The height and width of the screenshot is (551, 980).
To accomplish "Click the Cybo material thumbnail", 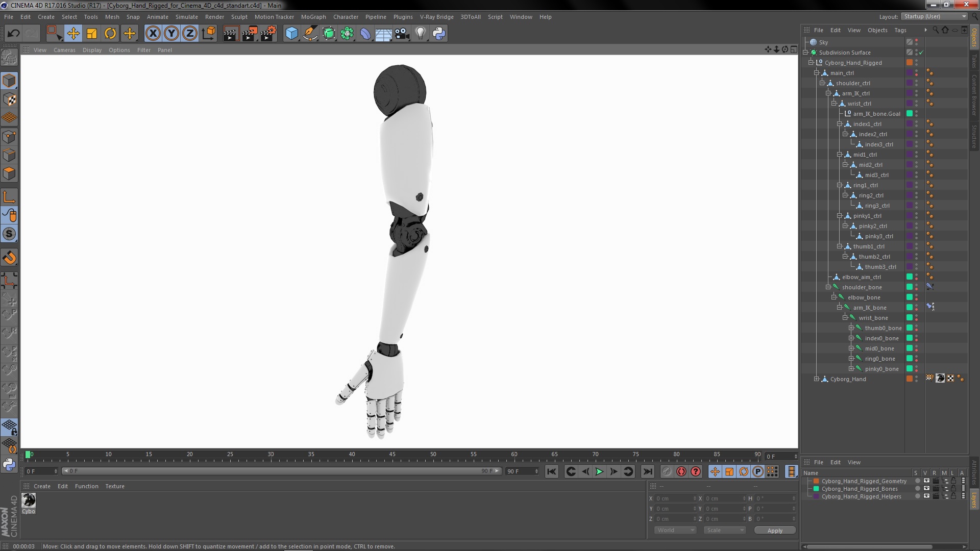I will (29, 500).
